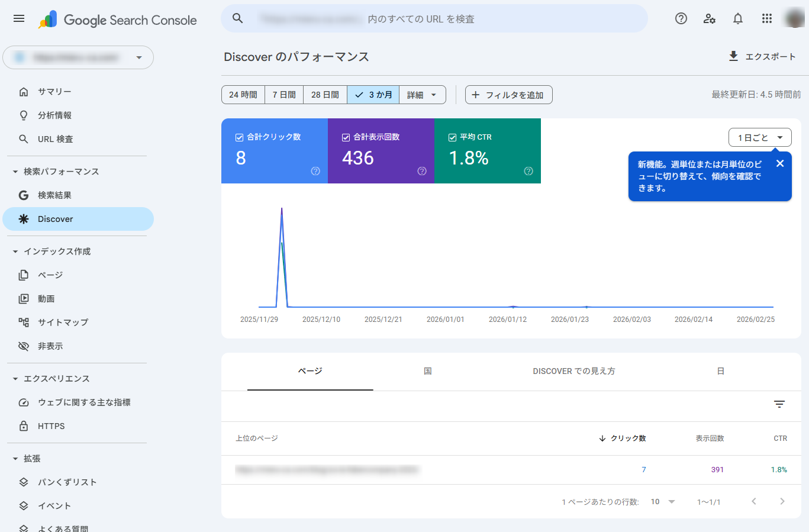809x532 pixels.
Task: Click the home icon beside サマリー
Action: point(24,92)
